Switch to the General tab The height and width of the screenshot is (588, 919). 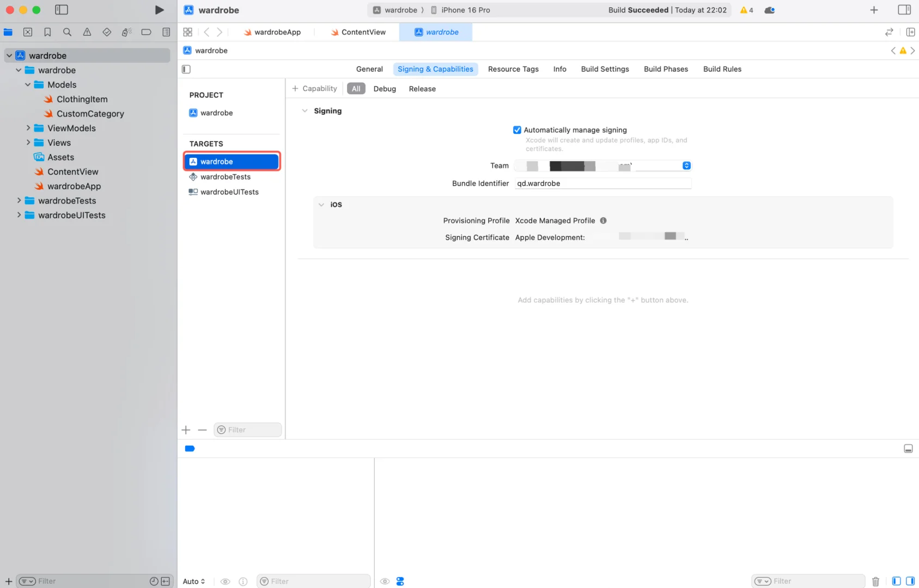(369, 69)
